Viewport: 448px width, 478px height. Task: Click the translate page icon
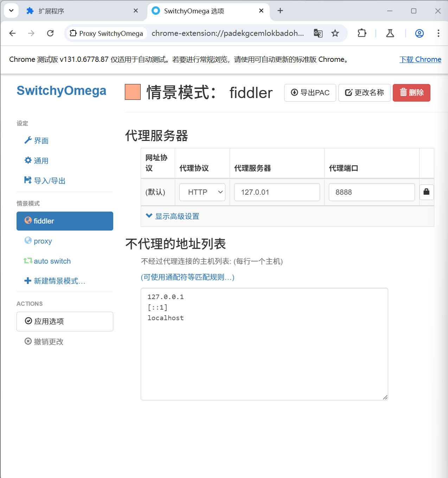pyautogui.click(x=318, y=33)
